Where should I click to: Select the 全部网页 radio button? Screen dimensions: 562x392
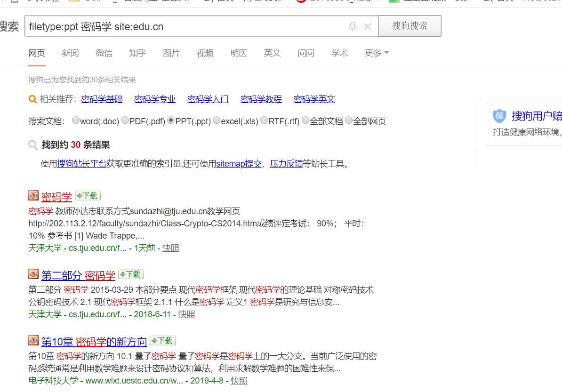(349, 120)
